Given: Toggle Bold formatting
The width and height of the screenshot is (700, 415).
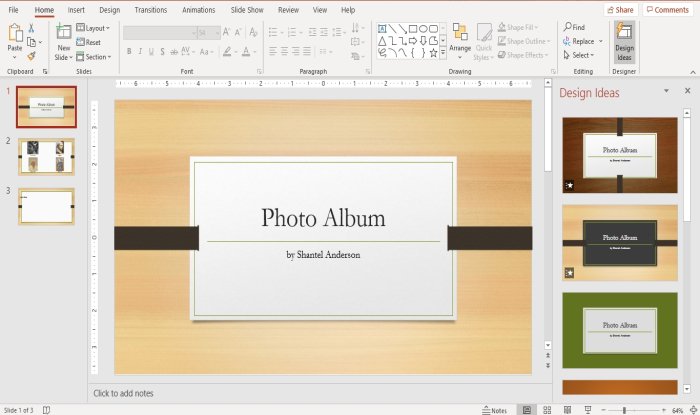Looking at the screenshot, I should pyautogui.click(x=130, y=51).
